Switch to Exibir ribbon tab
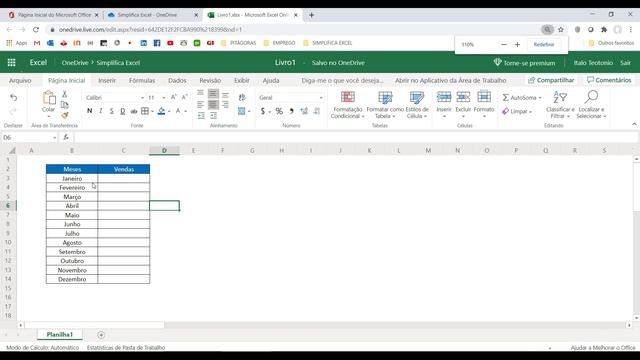 [x=242, y=80]
